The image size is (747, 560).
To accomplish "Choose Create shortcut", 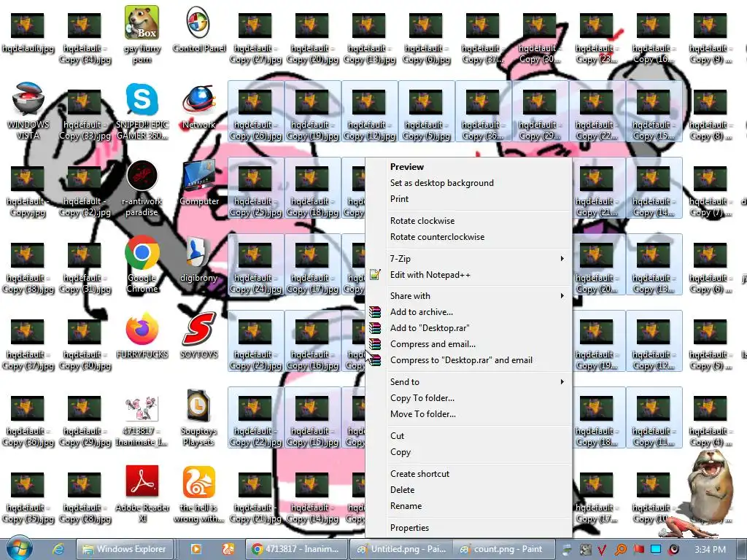I will pos(469,474).
